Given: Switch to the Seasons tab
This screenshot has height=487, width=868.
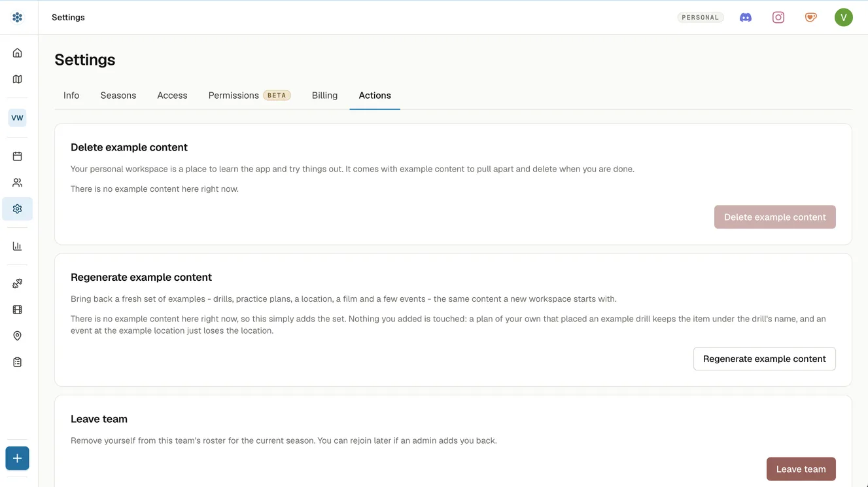Looking at the screenshot, I should (118, 96).
